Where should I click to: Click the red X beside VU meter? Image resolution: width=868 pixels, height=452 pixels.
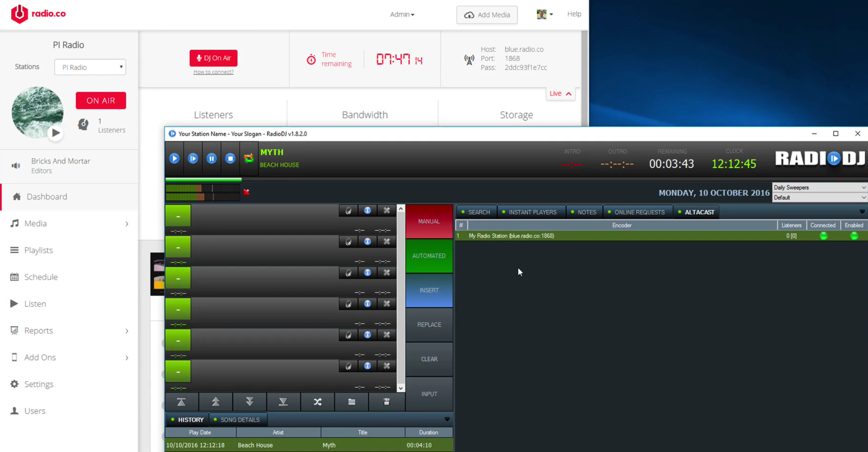coord(246,192)
